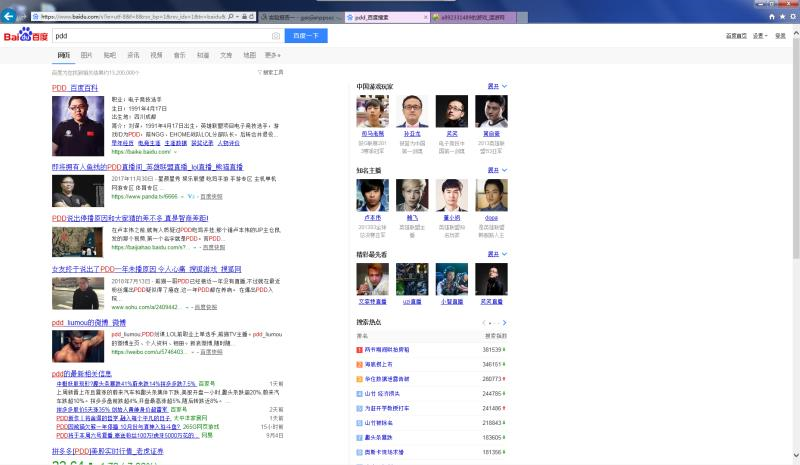Click first player photo under 中国游戏玩家
Image resolution: width=800 pixels, height=465 pixels.
pos(372,111)
